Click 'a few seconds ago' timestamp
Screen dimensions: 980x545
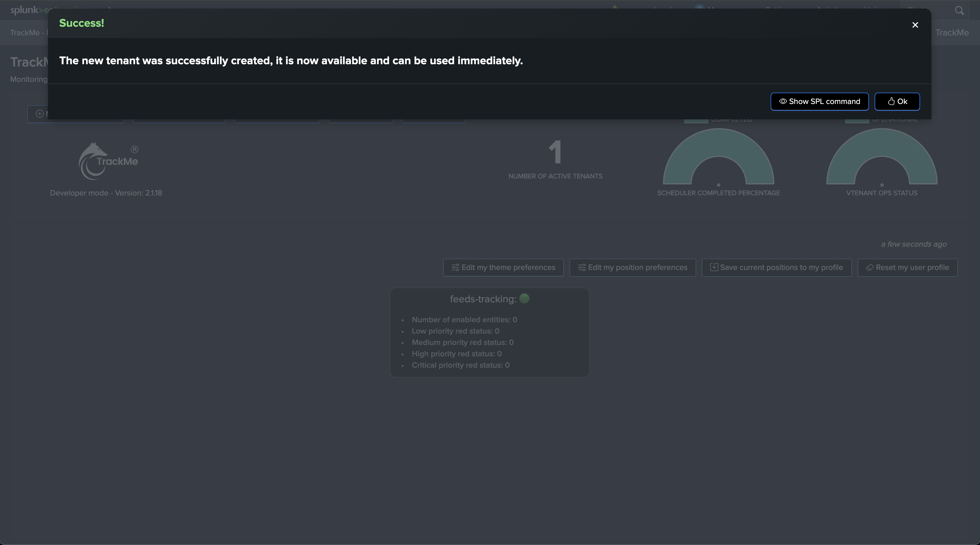click(x=914, y=244)
